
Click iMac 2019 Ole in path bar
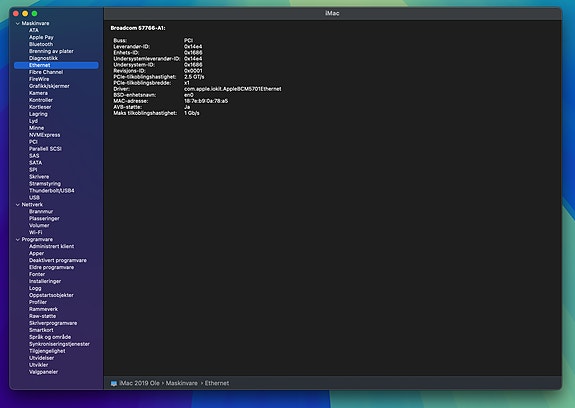pos(139,383)
